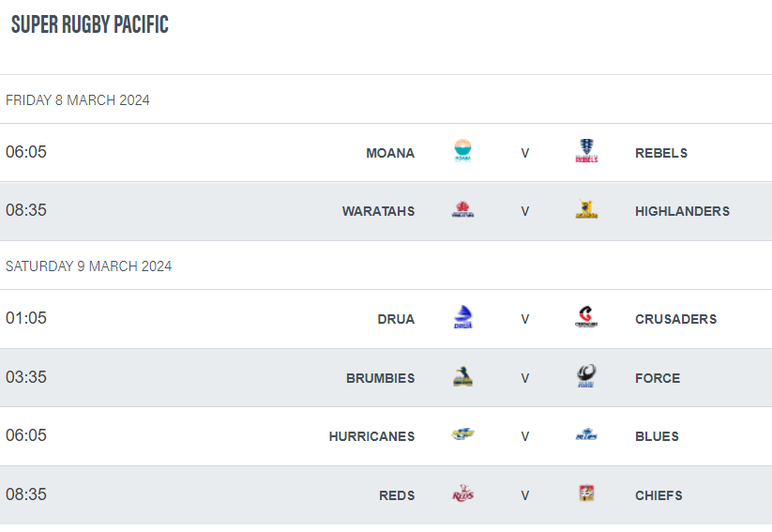Click the Waratahs team logo
Image resolution: width=772 pixels, height=532 pixels.
462,209
